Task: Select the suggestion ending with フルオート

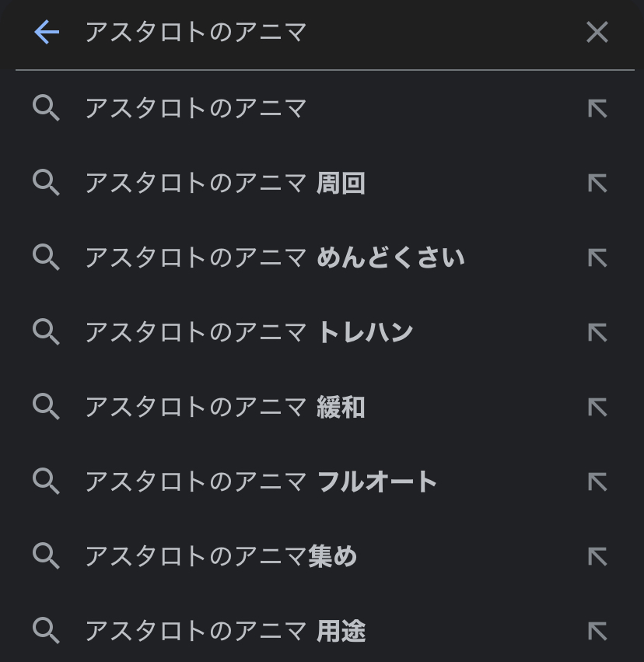Action: [261, 482]
